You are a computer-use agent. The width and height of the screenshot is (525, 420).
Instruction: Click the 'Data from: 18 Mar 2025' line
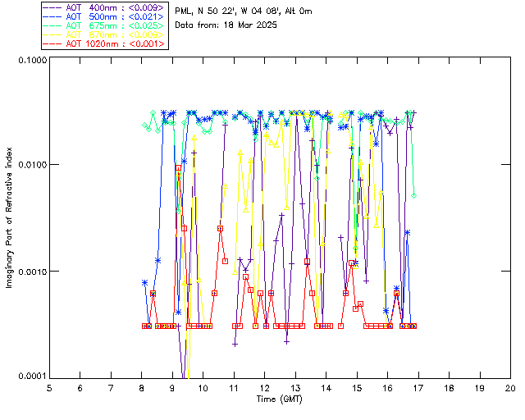click(226, 25)
